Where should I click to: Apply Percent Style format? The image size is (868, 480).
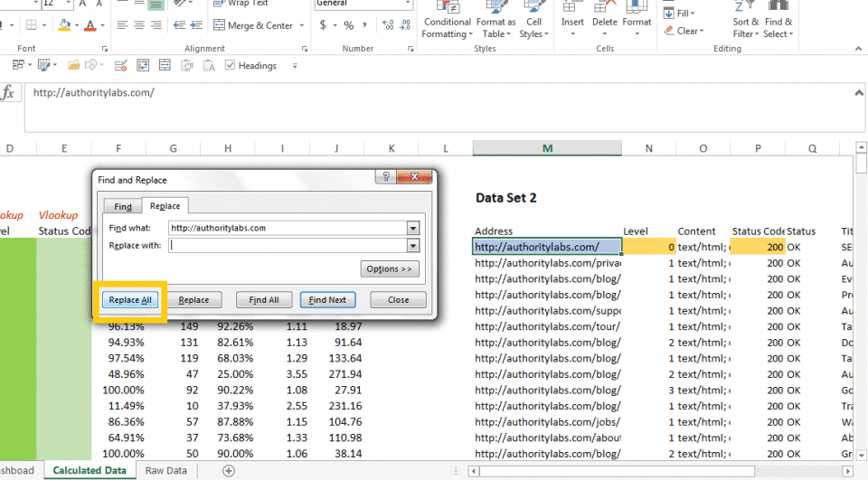tap(348, 25)
